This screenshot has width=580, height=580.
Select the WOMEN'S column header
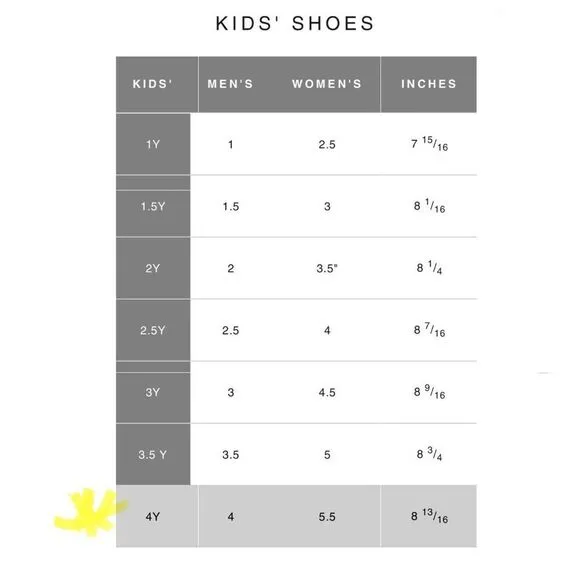coord(327,84)
